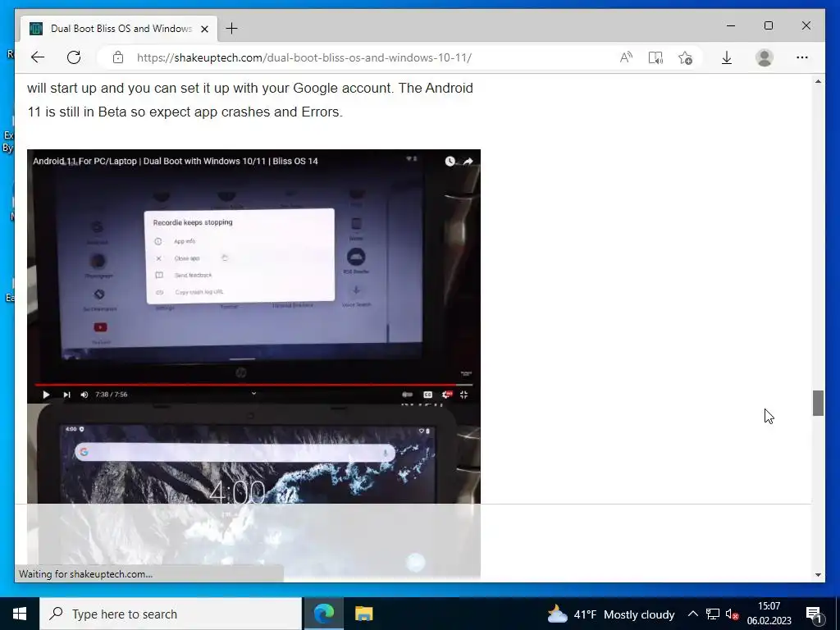Toggle closed captions CC button
Screen dimensions: 840x630
click(x=427, y=395)
